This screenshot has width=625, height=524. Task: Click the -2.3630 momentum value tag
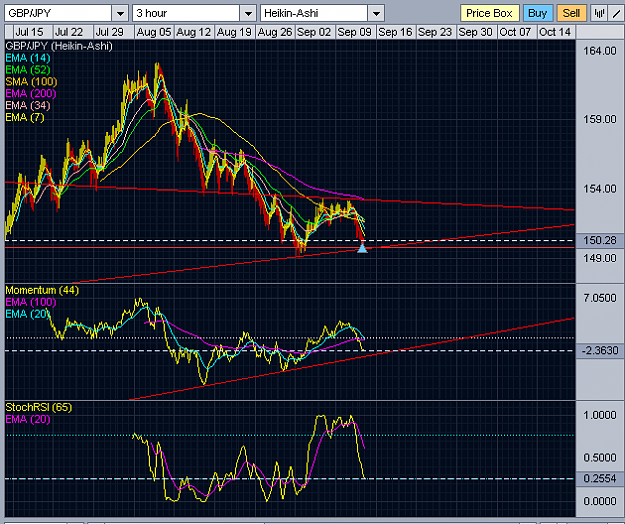pyautogui.click(x=600, y=351)
